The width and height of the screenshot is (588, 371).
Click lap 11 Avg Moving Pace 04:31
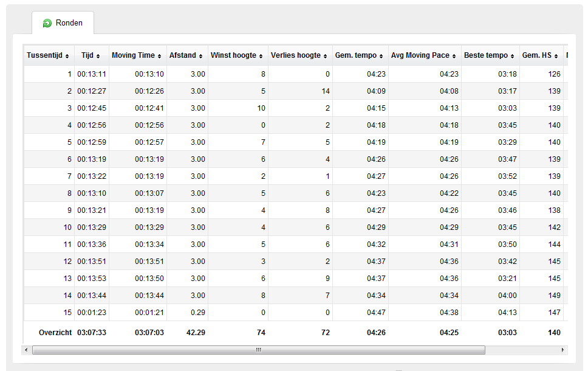point(449,244)
